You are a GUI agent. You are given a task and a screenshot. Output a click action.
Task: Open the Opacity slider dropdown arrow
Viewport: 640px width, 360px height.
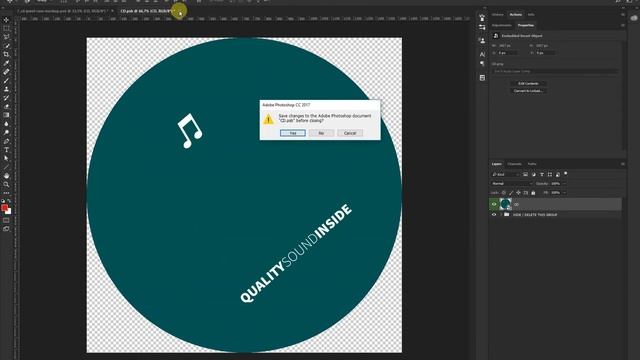point(564,184)
